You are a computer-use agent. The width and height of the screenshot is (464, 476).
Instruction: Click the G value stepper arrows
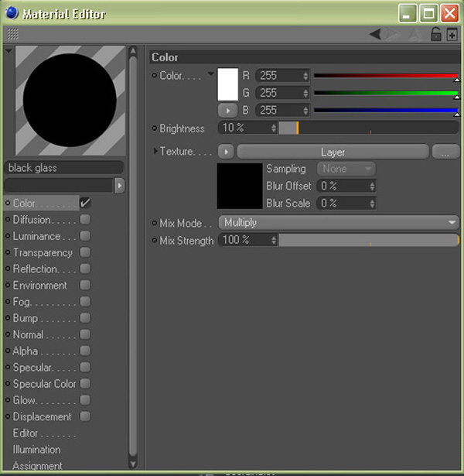pyautogui.click(x=305, y=93)
